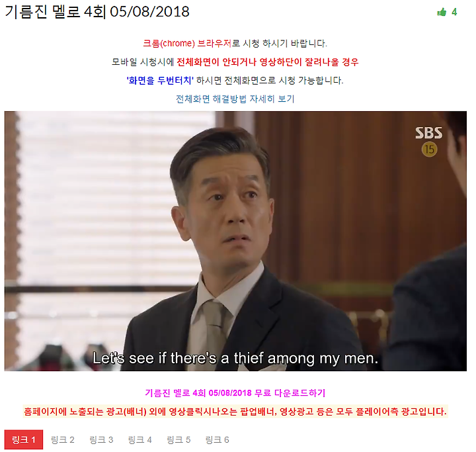Click the red 크롬(chrome) 브라우저 text

point(187,44)
